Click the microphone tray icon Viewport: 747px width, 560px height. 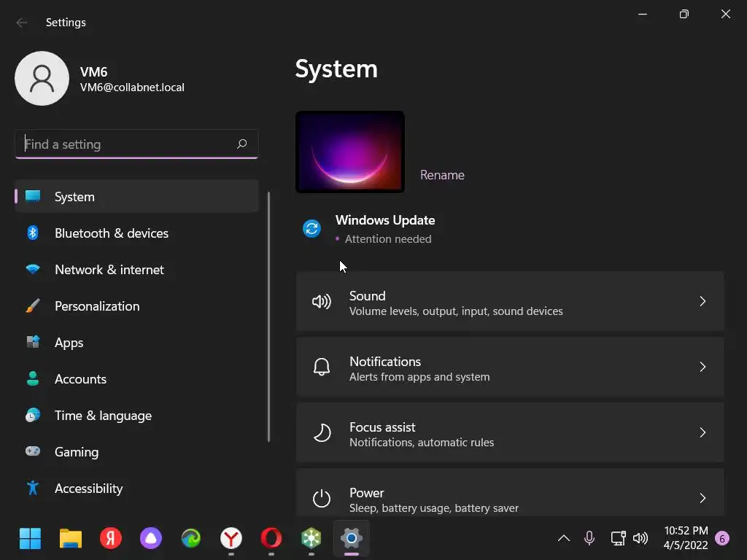tap(589, 538)
